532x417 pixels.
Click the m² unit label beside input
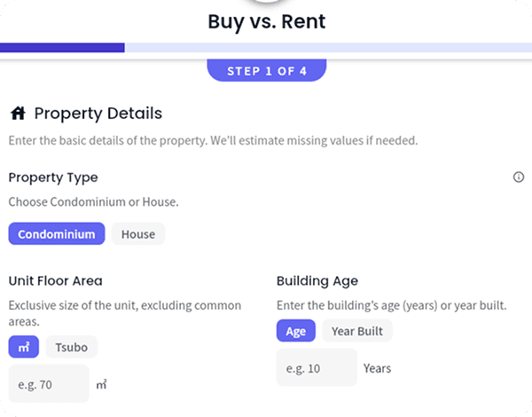(102, 385)
